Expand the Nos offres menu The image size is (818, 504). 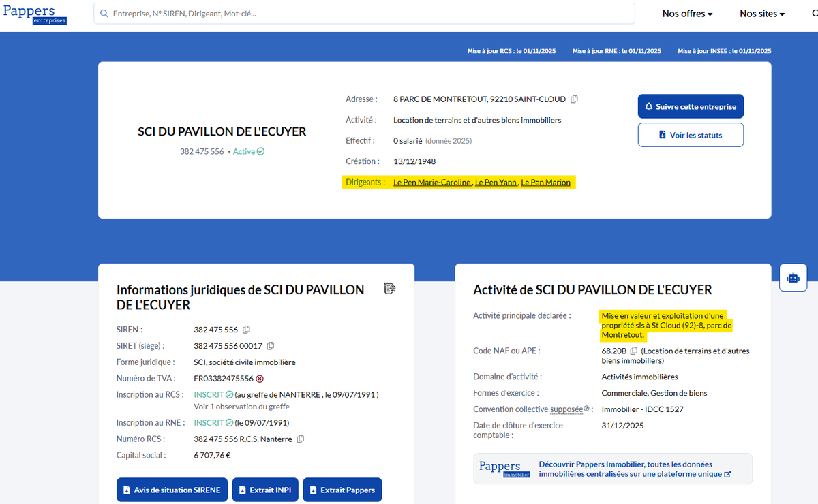coord(687,14)
